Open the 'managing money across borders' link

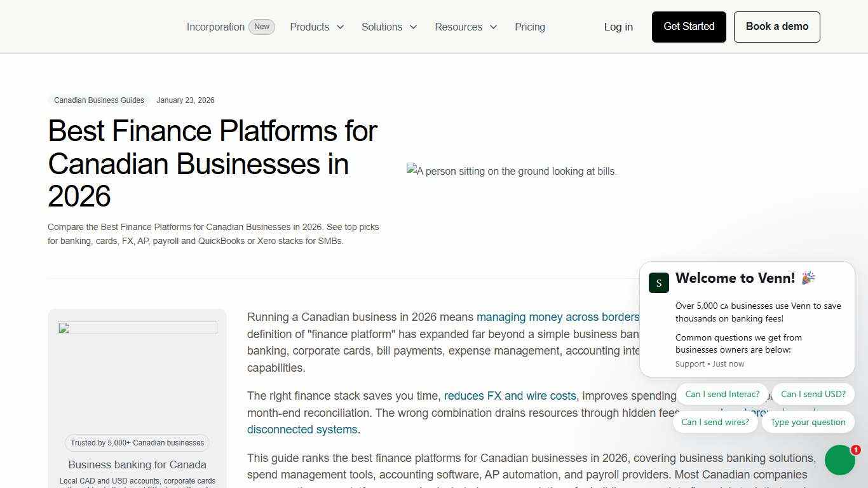pyautogui.click(x=558, y=316)
